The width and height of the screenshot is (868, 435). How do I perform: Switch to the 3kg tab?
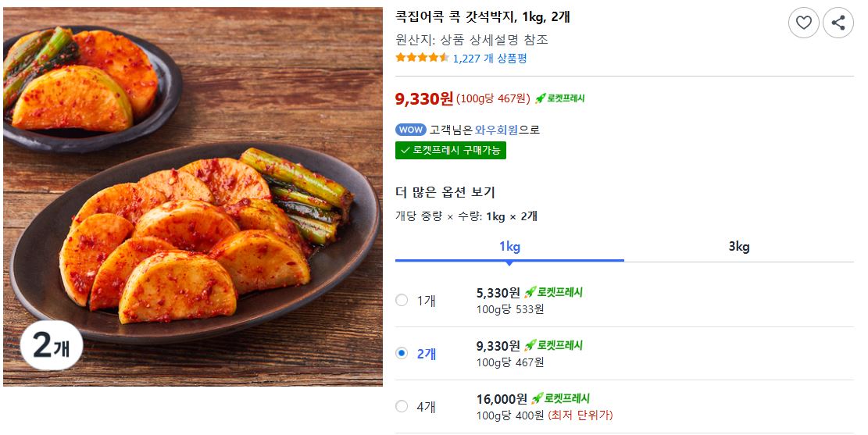point(739,247)
